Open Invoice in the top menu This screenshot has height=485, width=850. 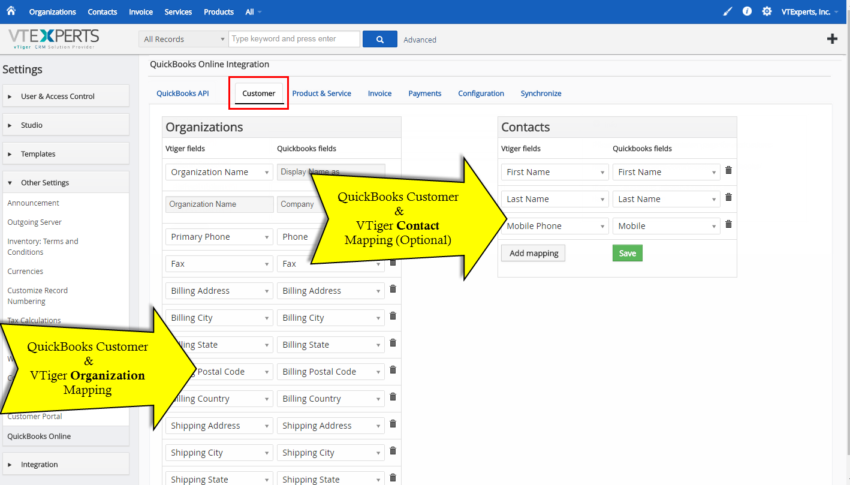[x=141, y=12]
